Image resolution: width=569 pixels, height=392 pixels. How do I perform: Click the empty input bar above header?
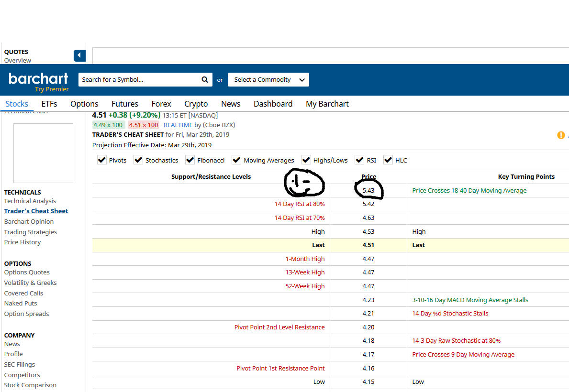coord(331,55)
